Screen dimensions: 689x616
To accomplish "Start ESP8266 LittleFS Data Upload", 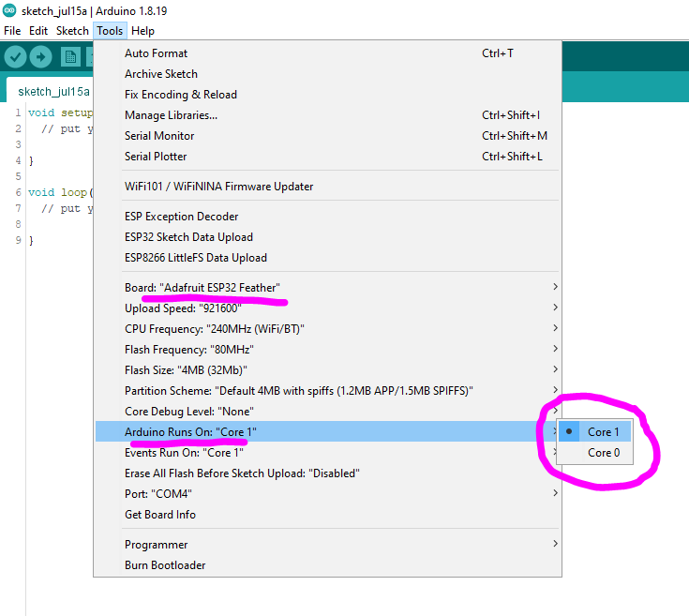I will pos(328,258).
